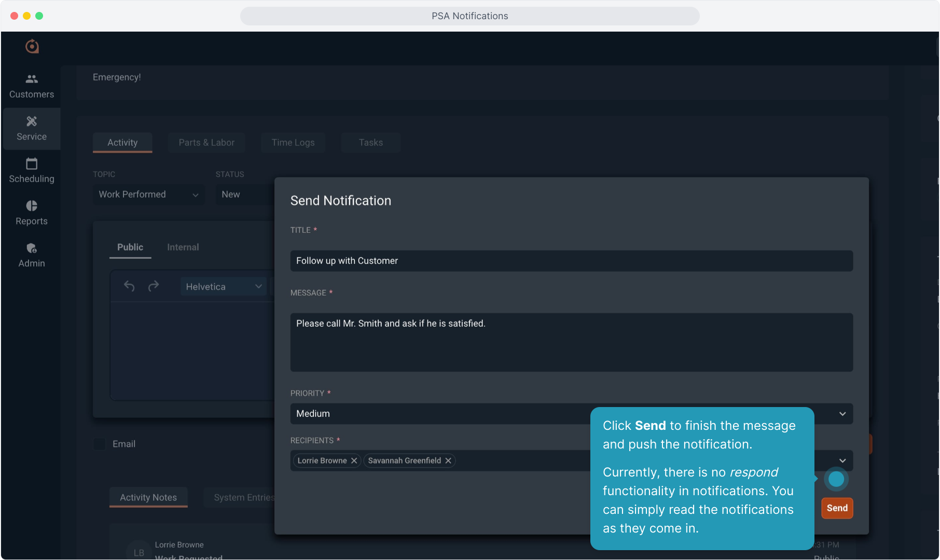This screenshot has width=940, height=560.
Task: Expand the Recipients dropdown chevron
Action: (x=842, y=461)
